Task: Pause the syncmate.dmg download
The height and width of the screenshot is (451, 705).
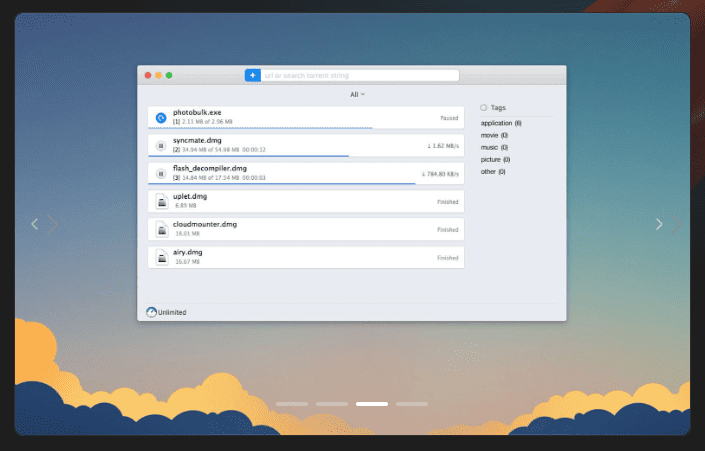Action: click(161, 146)
